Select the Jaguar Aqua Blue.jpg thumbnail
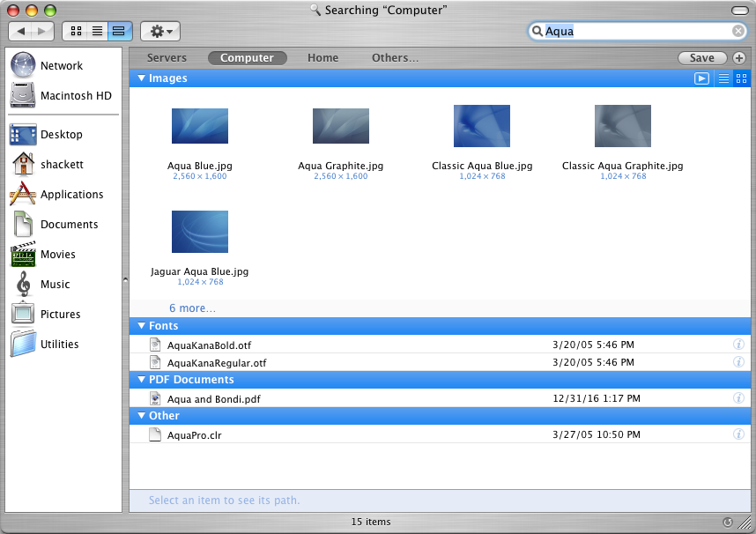 click(x=200, y=232)
